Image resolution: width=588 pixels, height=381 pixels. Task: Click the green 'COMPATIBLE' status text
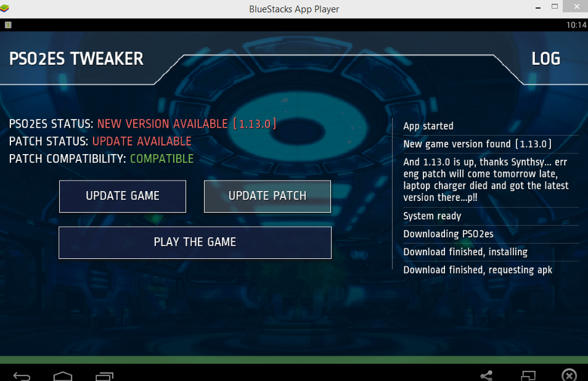161,159
